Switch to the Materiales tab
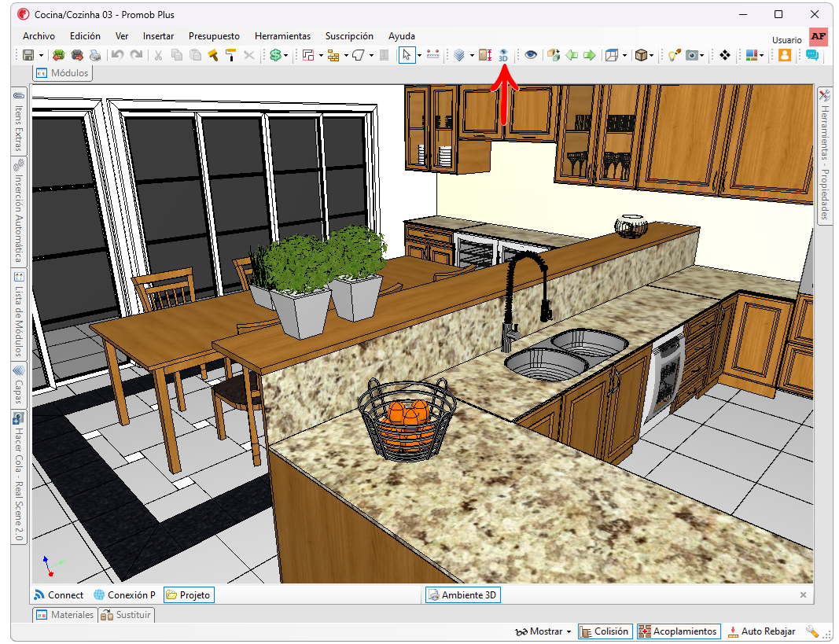The height and width of the screenshot is (644, 839). [64, 615]
